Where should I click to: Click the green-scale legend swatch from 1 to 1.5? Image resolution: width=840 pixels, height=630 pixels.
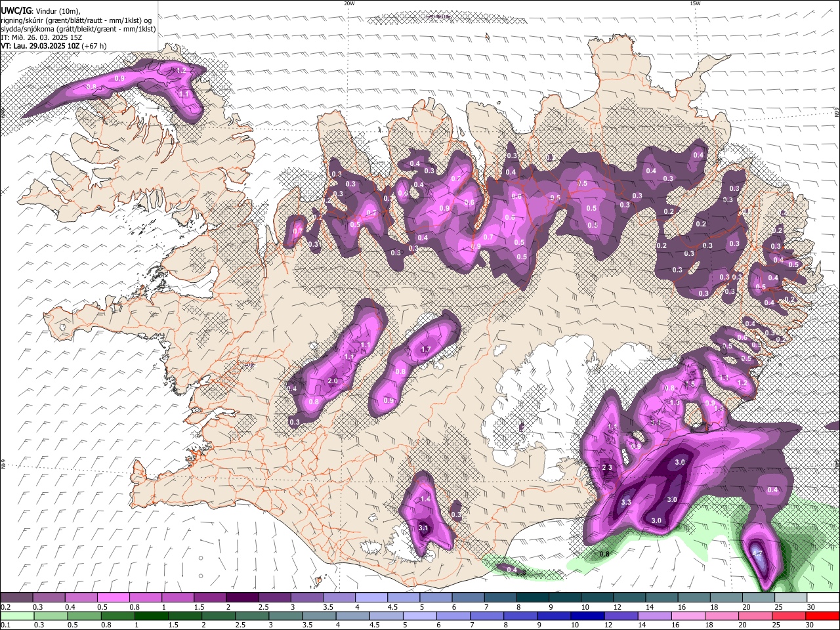tap(151, 616)
